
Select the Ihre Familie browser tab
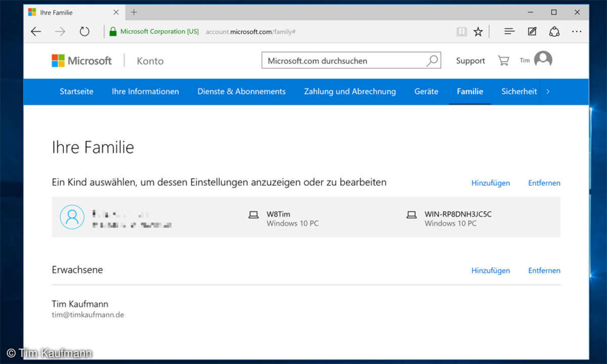[73, 12]
